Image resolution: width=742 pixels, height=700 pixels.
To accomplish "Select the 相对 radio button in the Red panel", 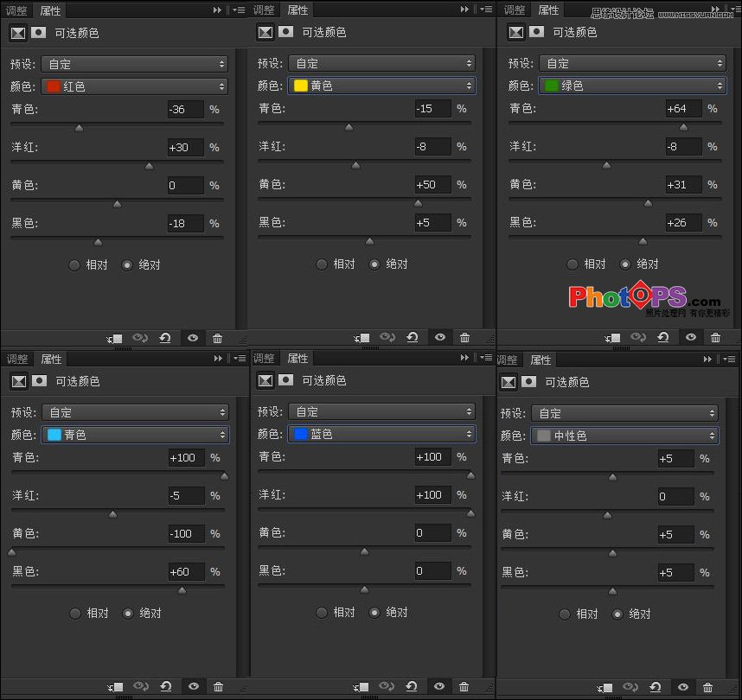I will pos(74,265).
